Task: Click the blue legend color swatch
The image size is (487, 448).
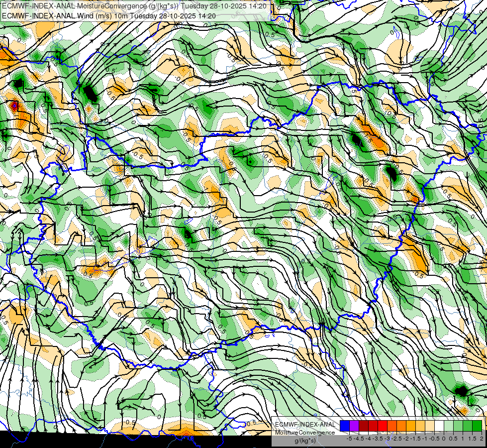Action: [x=345, y=426]
